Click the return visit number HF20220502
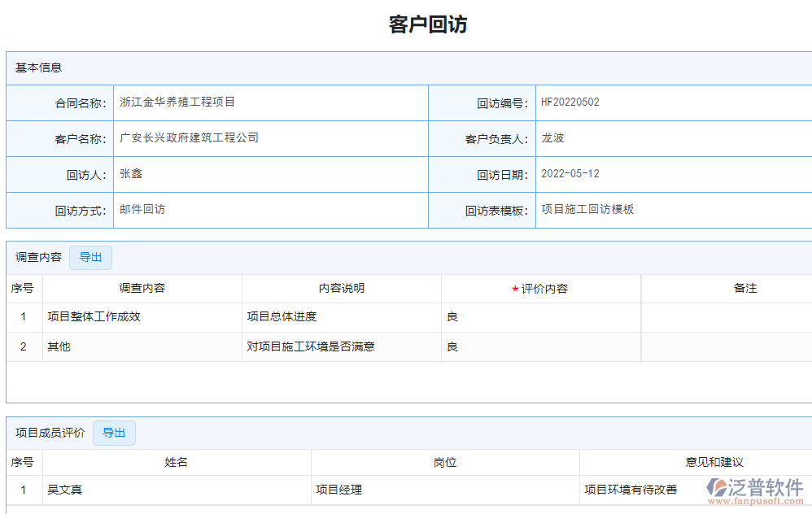The width and height of the screenshot is (812, 514). click(x=568, y=102)
